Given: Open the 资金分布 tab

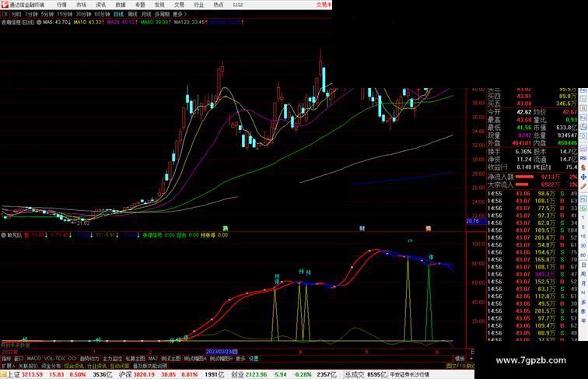Looking at the screenshot, I should click(x=51, y=366).
